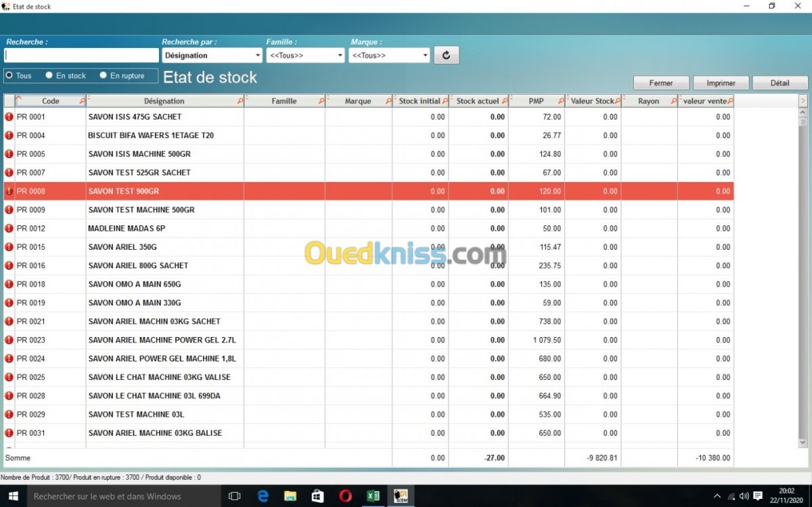Click the vertical scrollbar of the stock table
This screenshot has height=507, width=812.
(x=803, y=271)
